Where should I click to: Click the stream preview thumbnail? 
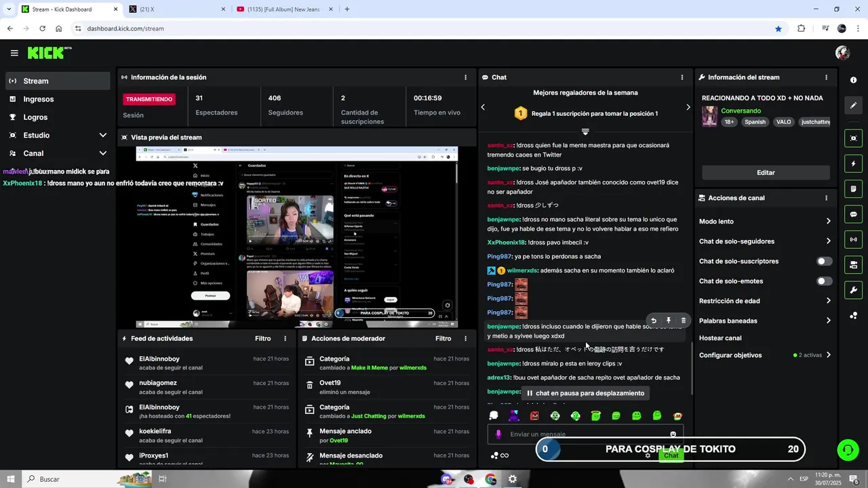pos(297,237)
